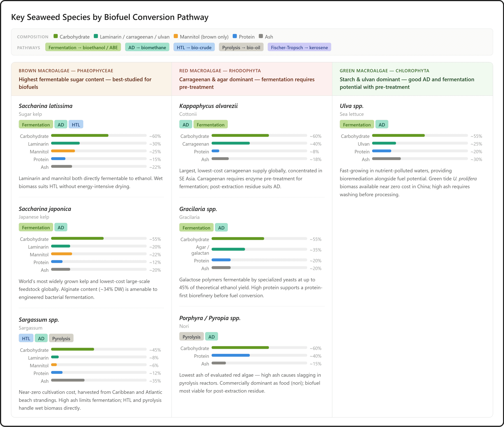Click the Fermentation tag under Saccharina latissima
Image resolution: width=504 pixels, height=427 pixels.
(36, 124)
